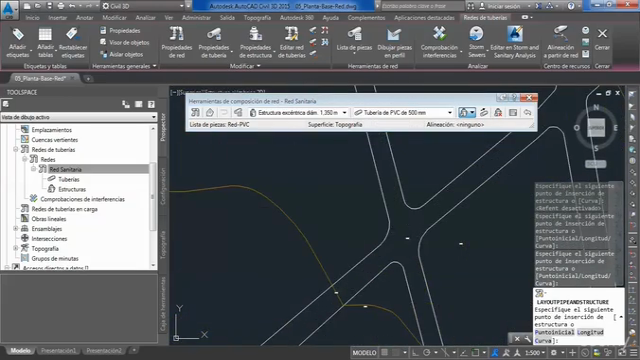Screen dimensions: 640x360
Task: Expand Ensamblajes tree node
Action: tap(16, 229)
